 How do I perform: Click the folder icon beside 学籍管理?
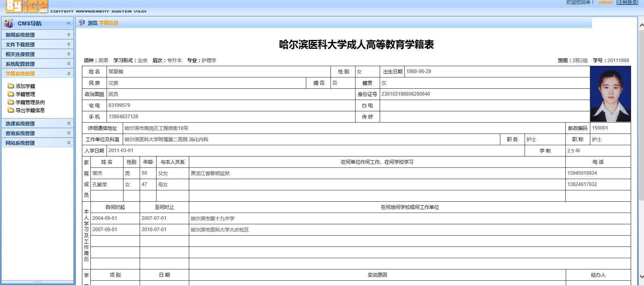[x=11, y=94]
